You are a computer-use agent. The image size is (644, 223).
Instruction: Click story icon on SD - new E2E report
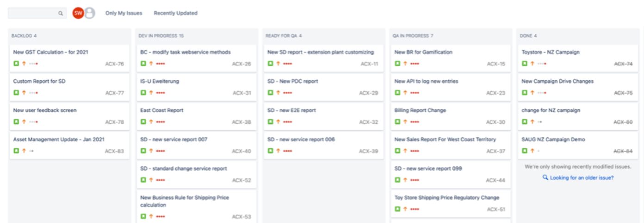[270, 122]
